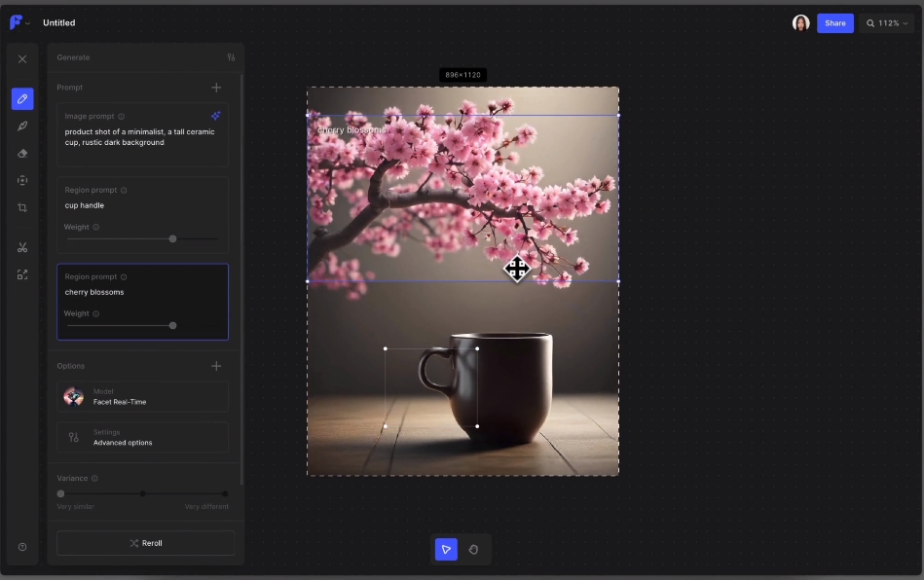Click the Share button

[834, 23]
